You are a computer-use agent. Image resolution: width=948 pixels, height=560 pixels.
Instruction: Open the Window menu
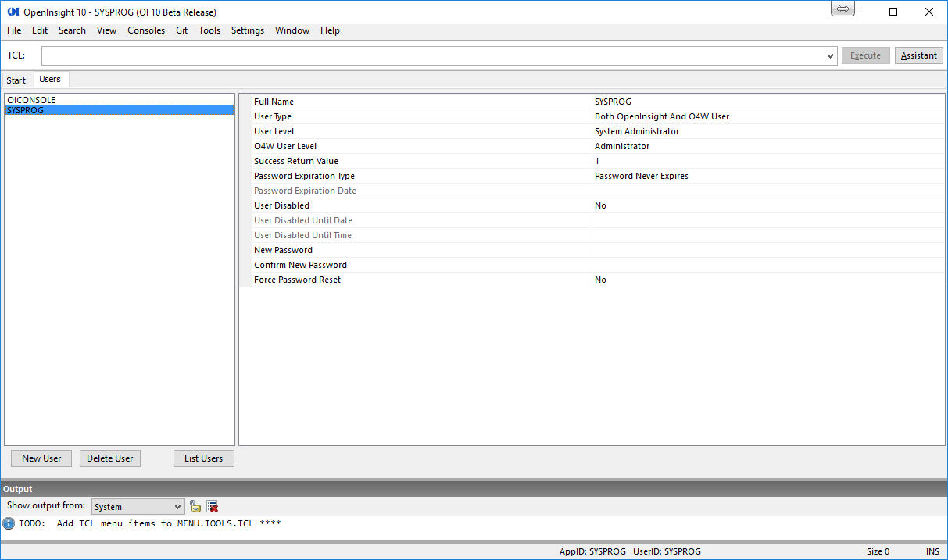(292, 30)
